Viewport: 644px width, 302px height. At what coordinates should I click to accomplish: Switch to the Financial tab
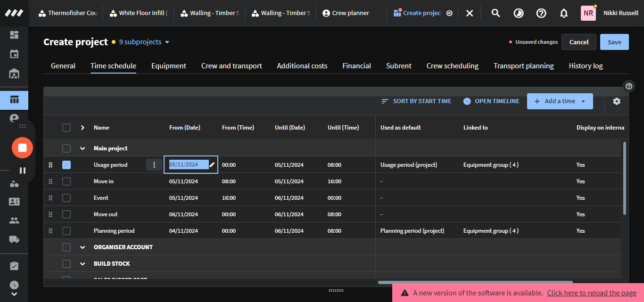point(357,66)
